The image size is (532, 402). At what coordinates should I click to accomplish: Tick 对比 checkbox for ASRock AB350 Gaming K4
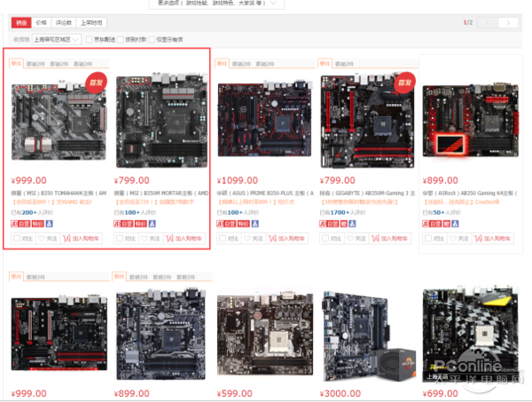(x=428, y=239)
